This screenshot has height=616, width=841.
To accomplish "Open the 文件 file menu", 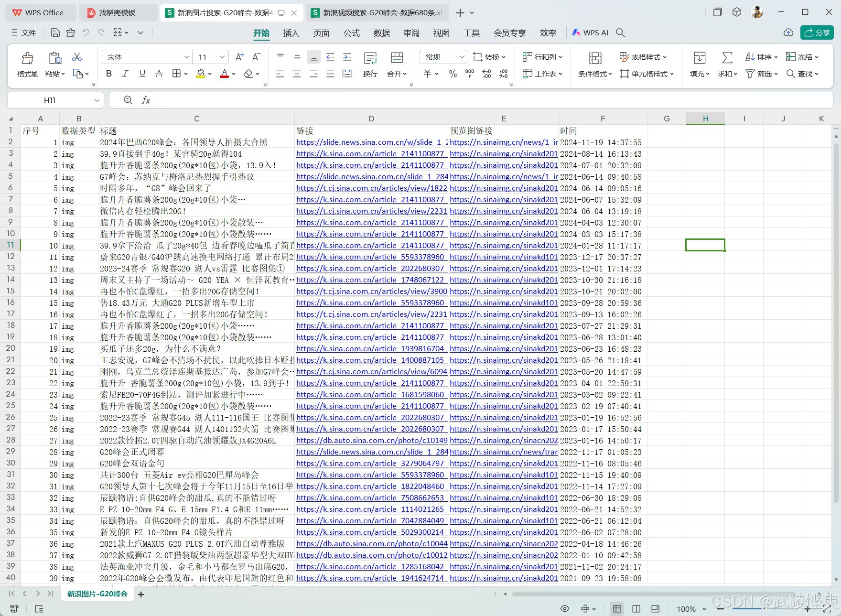I will tap(23, 32).
